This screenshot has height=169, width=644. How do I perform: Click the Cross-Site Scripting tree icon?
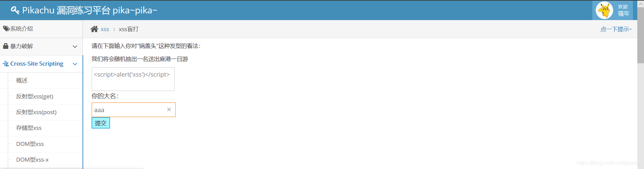6,64
